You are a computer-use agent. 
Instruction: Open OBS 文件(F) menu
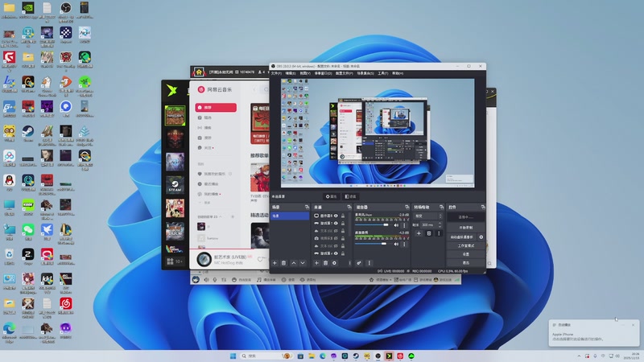tap(276, 73)
